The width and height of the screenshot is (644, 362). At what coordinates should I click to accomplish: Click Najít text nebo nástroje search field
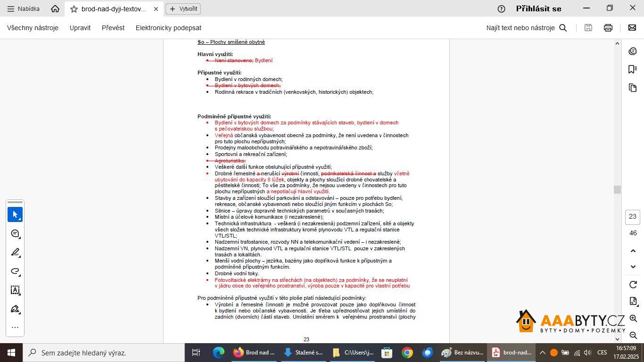(520, 28)
